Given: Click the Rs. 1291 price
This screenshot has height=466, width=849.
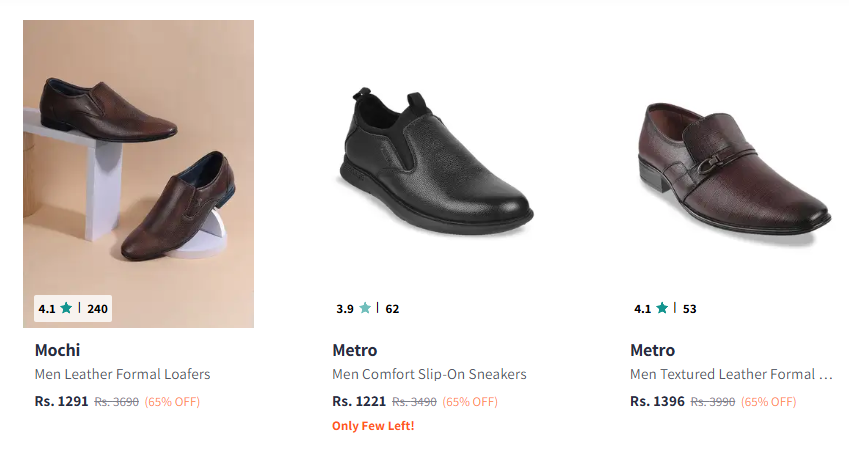Looking at the screenshot, I should pyautogui.click(x=62, y=402).
